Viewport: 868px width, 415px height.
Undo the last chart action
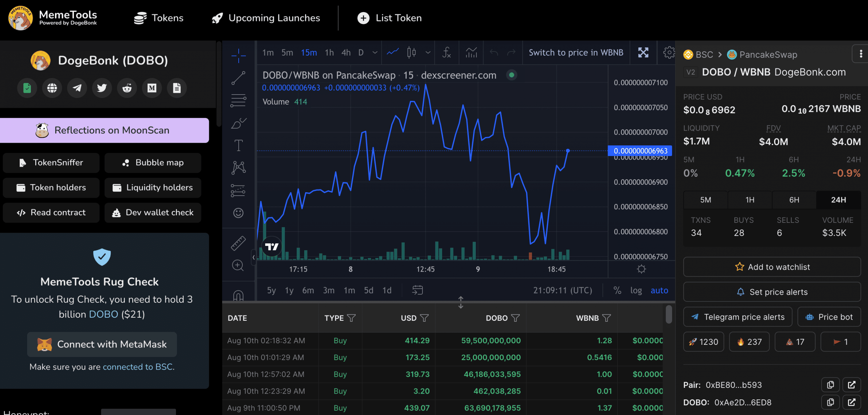click(x=494, y=53)
